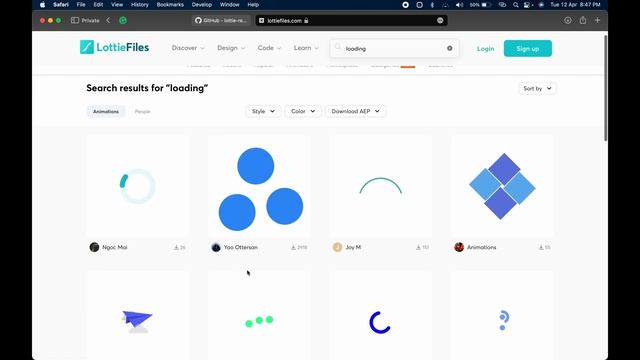Switch to the GitHub browser tab
Viewport: 640px width, 360px height.
click(x=222, y=20)
